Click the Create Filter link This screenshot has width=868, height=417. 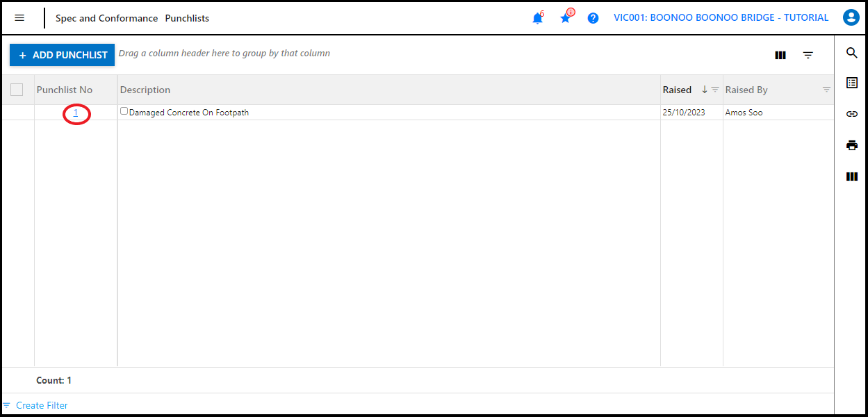point(42,405)
